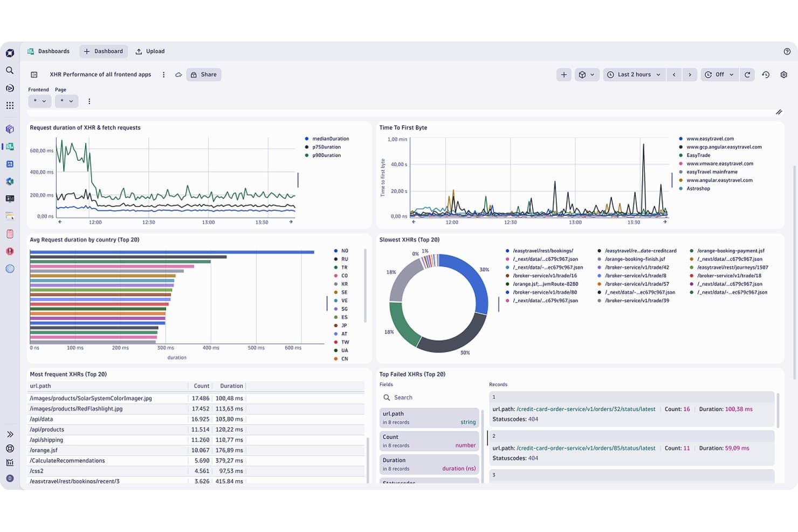
Task: Open the apps grid launcher in sidebar
Action: click(x=10, y=106)
